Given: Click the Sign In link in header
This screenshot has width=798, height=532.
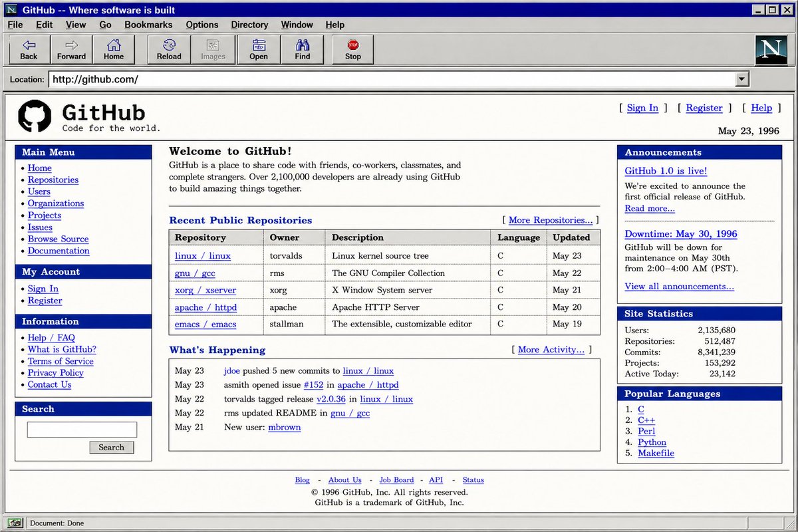Looking at the screenshot, I should (642, 108).
